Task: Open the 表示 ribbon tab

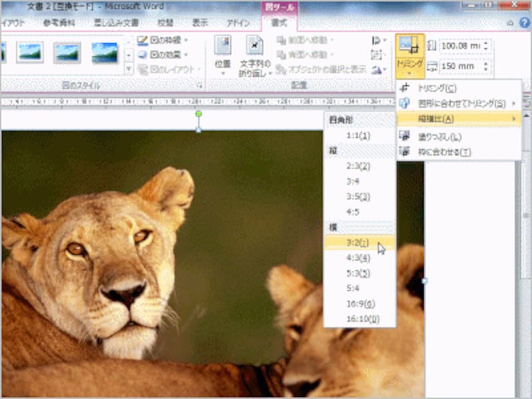Action: pyautogui.click(x=199, y=23)
